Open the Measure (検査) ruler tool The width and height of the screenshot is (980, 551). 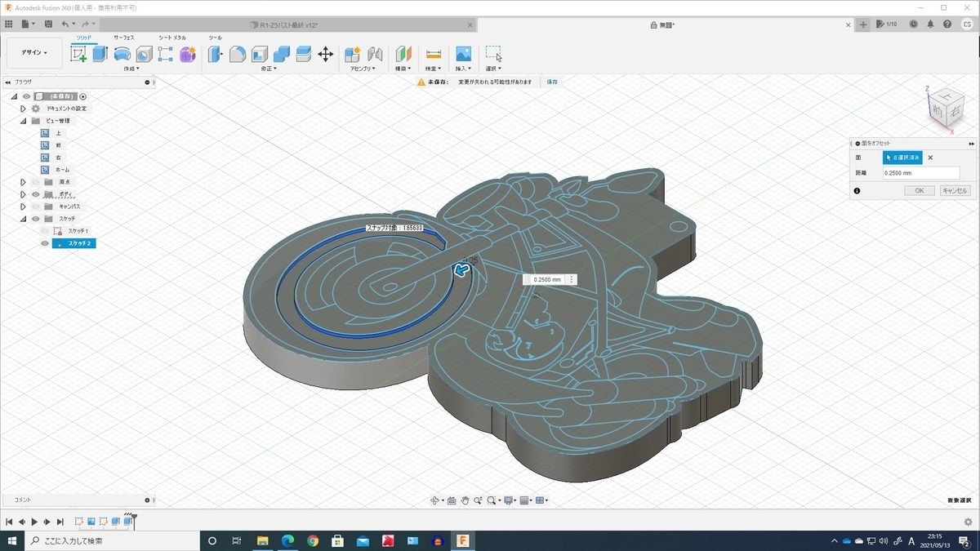tap(434, 54)
